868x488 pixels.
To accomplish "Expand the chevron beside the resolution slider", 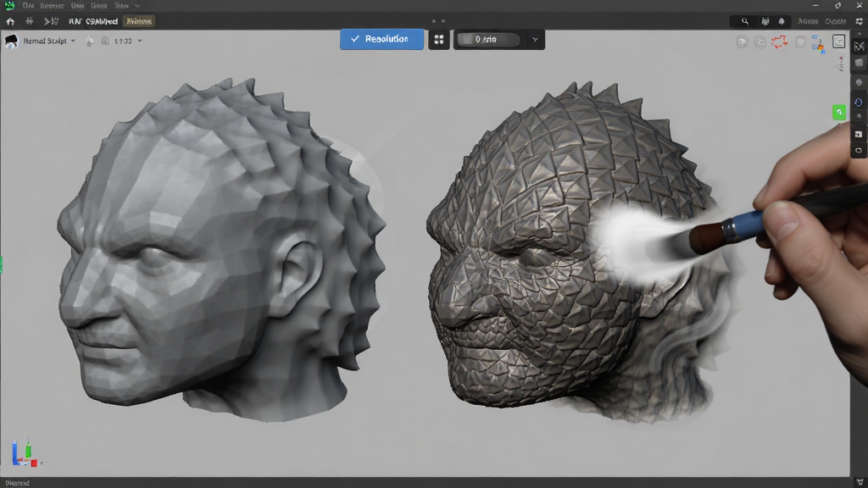I will pyautogui.click(x=535, y=40).
